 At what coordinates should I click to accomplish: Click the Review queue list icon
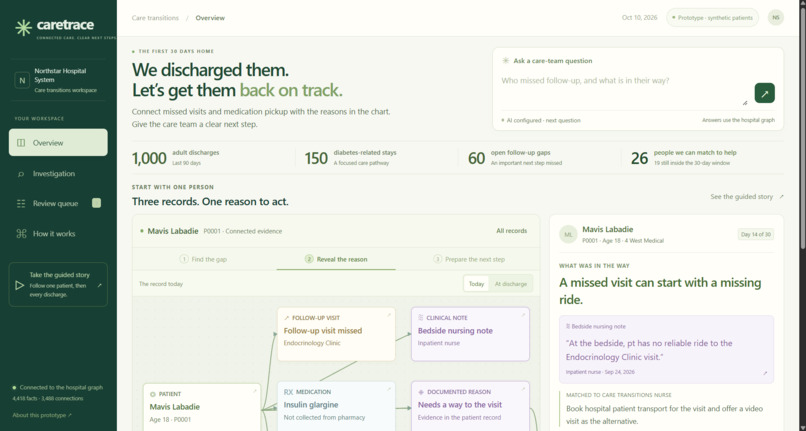21,204
